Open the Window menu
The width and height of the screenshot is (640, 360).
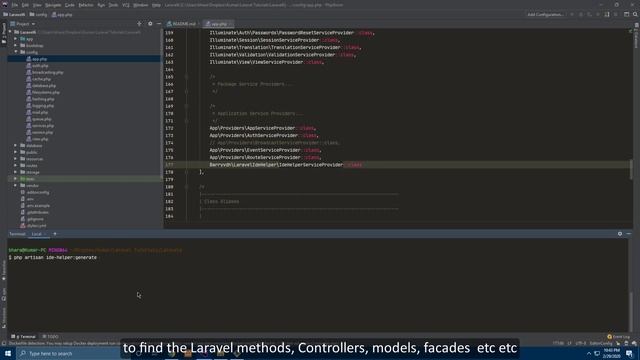tap(141, 5)
